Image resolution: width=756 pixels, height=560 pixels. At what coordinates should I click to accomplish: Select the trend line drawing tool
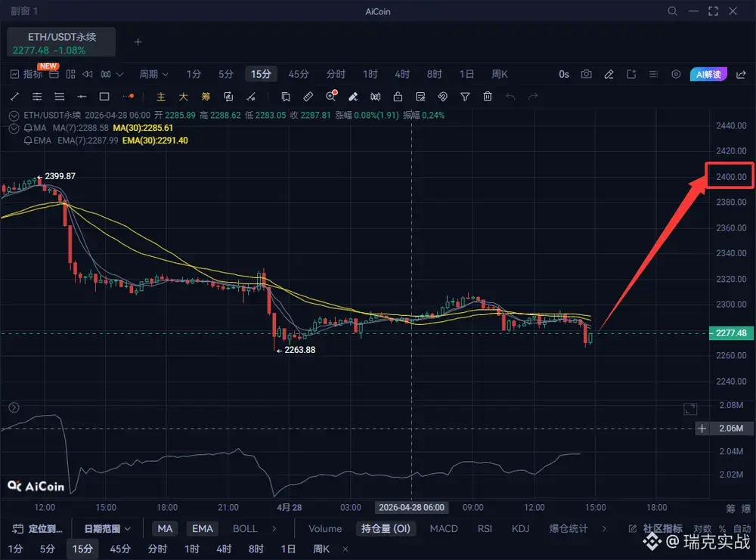tap(14, 97)
